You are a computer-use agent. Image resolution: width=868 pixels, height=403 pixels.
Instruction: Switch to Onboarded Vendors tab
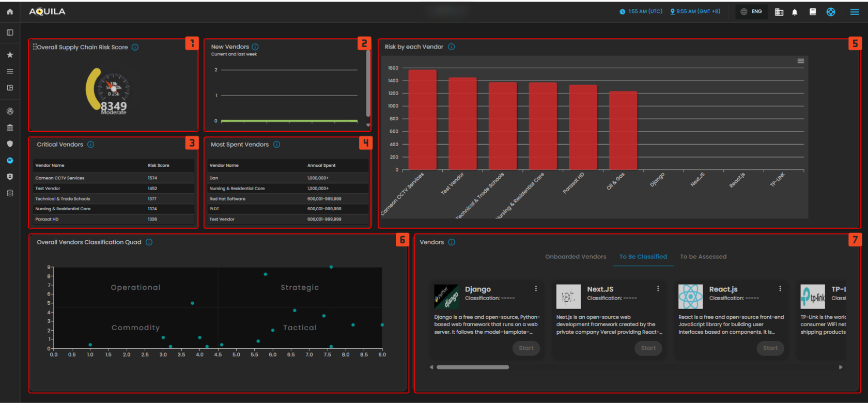point(576,257)
